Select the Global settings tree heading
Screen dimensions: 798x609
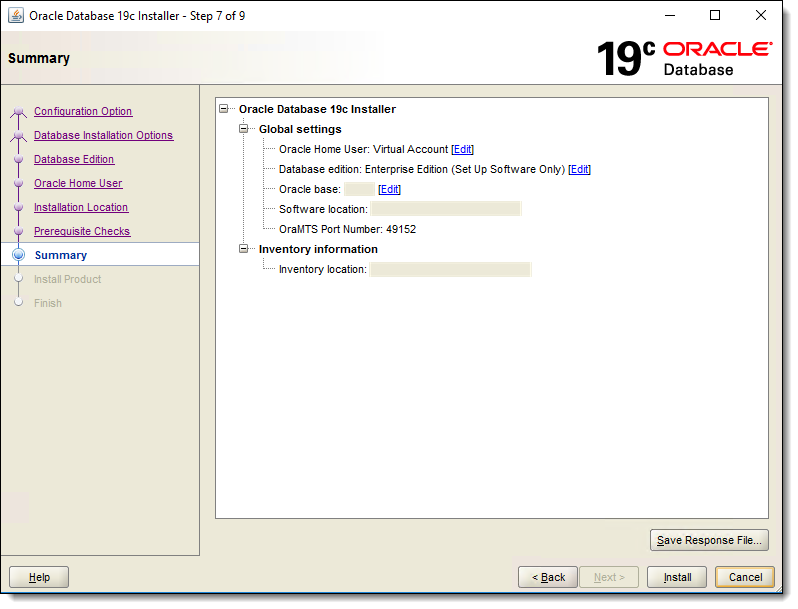pyautogui.click(x=300, y=129)
